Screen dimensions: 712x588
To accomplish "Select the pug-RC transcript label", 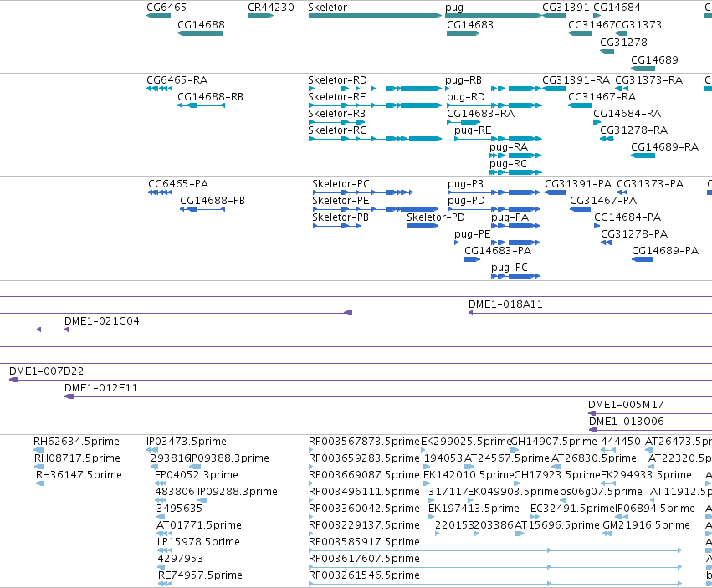I will 508,165.
